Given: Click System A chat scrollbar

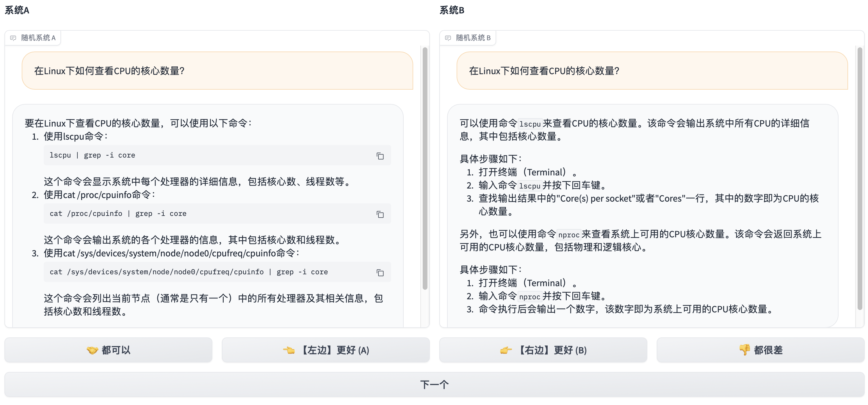Looking at the screenshot, I should (425, 169).
